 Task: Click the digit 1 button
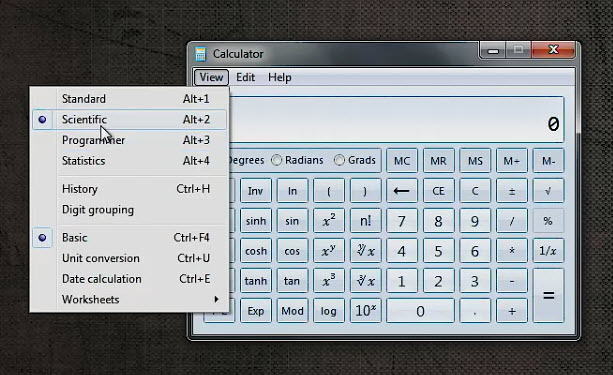(x=402, y=281)
